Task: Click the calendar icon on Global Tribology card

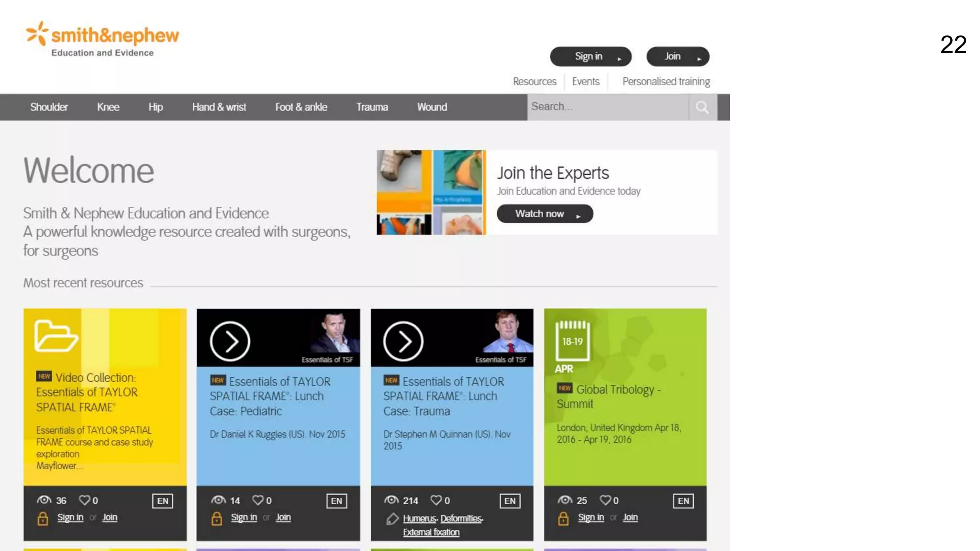Action: [572, 341]
